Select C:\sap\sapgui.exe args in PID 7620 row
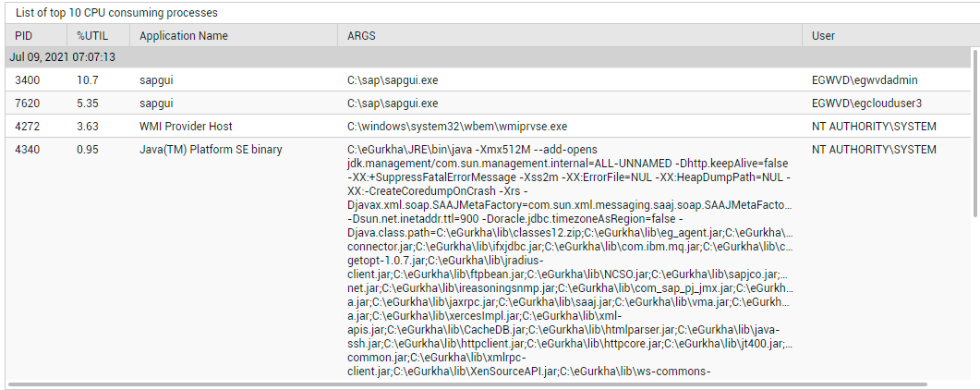The image size is (980, 390). (x=393, y=104)
